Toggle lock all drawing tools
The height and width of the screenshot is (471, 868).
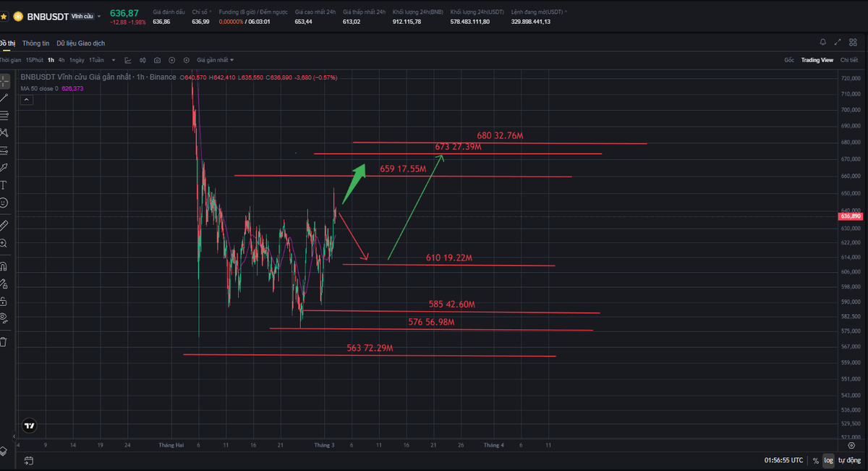4,300
